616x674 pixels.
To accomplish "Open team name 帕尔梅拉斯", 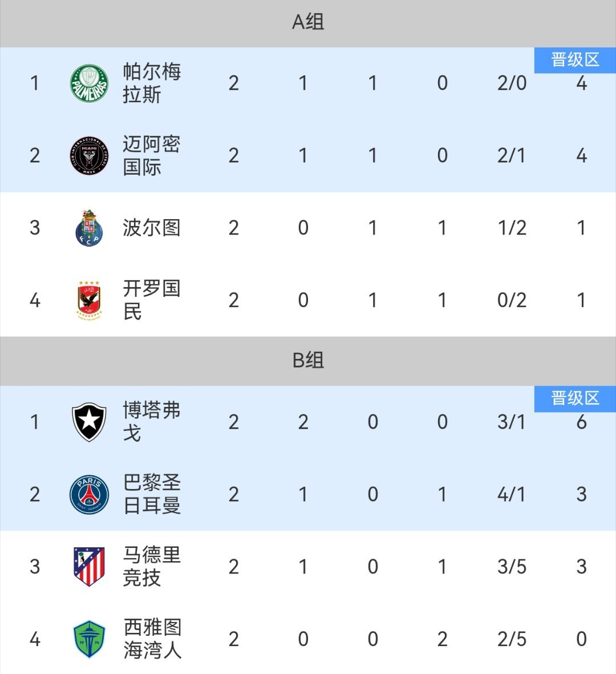I will click(x=152, y=83).
